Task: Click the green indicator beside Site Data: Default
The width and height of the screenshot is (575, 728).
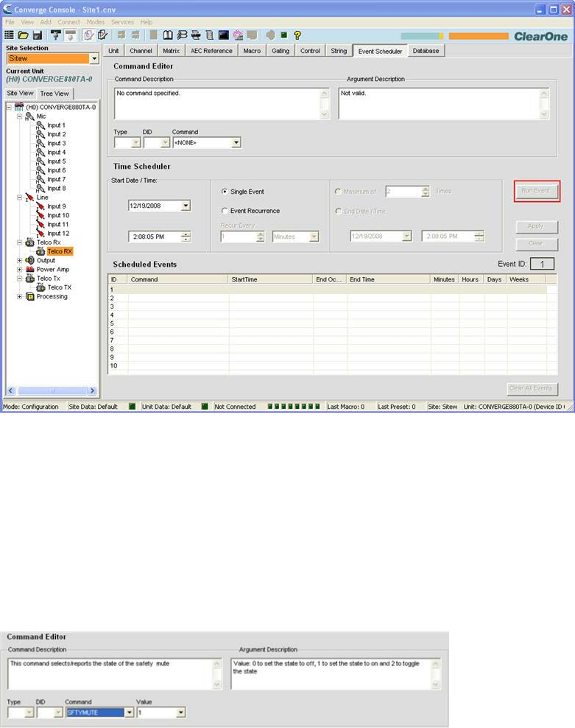Action: [133, 406]
